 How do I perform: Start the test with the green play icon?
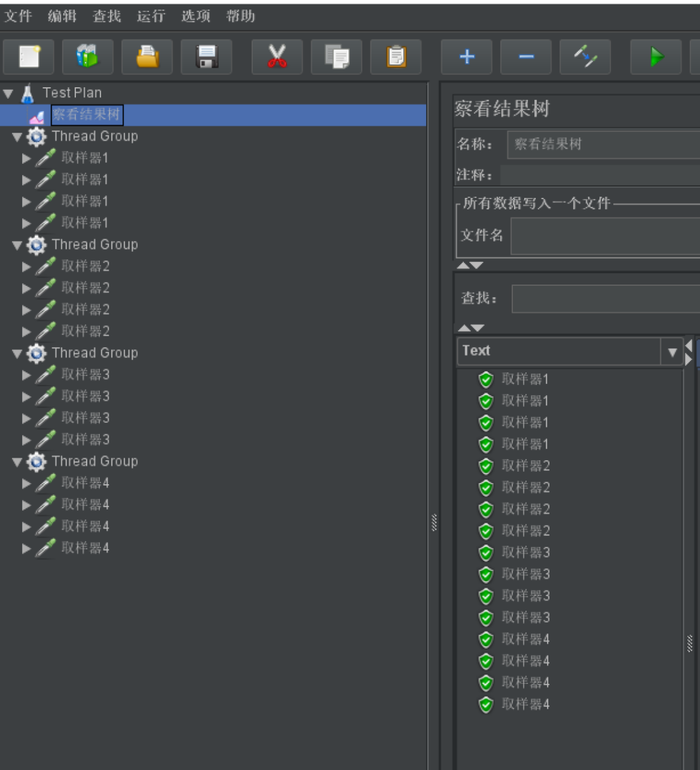[x=655, y=57]
